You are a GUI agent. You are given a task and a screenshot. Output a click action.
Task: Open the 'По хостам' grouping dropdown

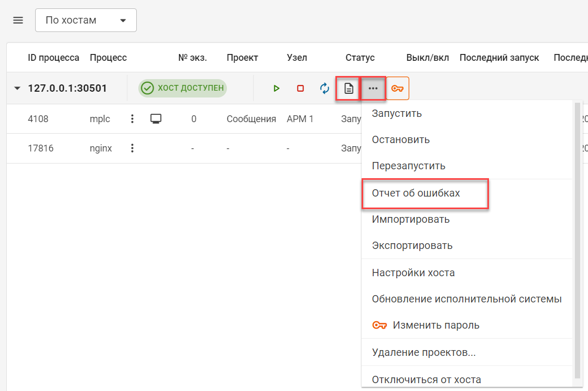point(86,20)
